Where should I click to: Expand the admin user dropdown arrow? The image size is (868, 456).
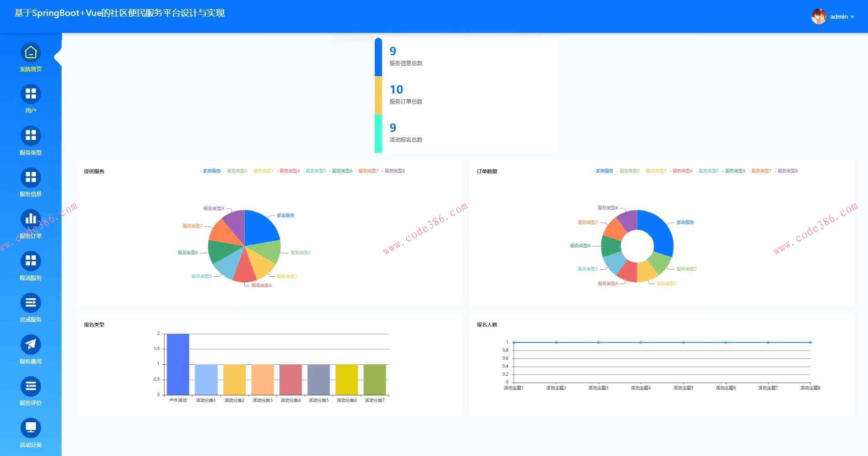pyautogui.click(x=852, y=17)
